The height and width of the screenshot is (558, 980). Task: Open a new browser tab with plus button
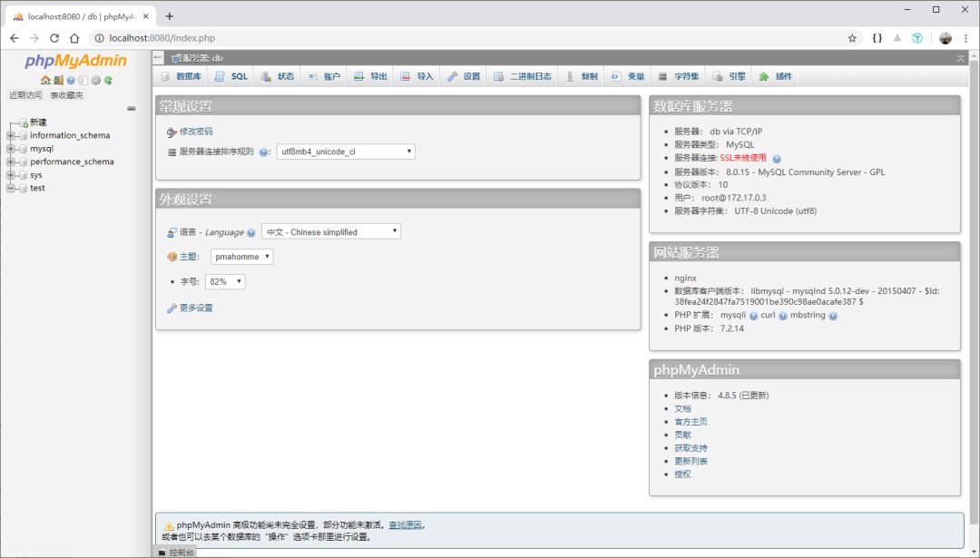[x=170, y=16]
